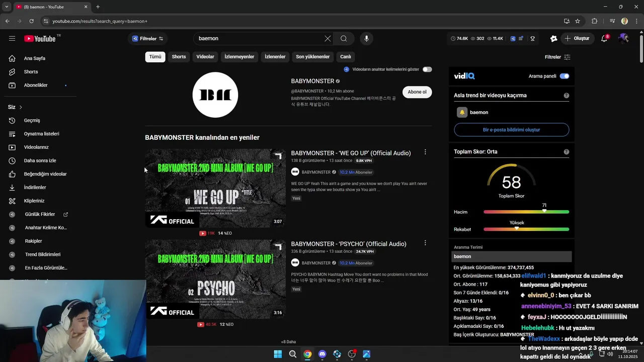Run search with the magnifier button
This screenshot has height=362, width=644.
(x=344, y=39)
